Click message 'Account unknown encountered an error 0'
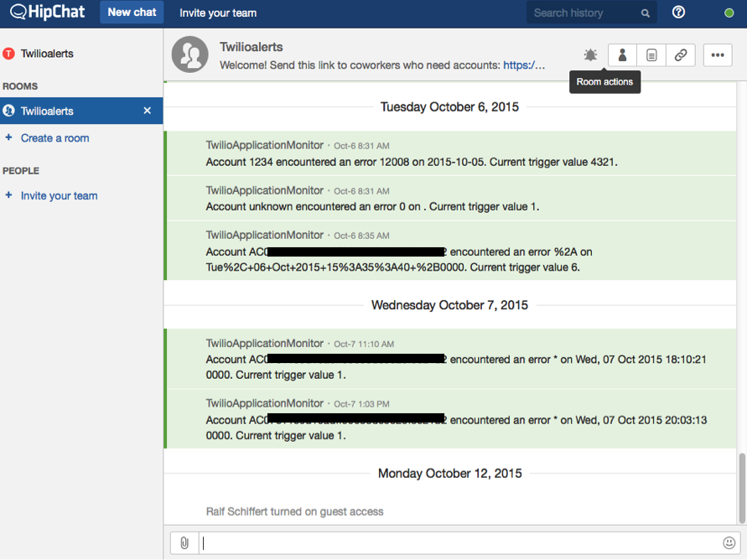 coord(450,198)
